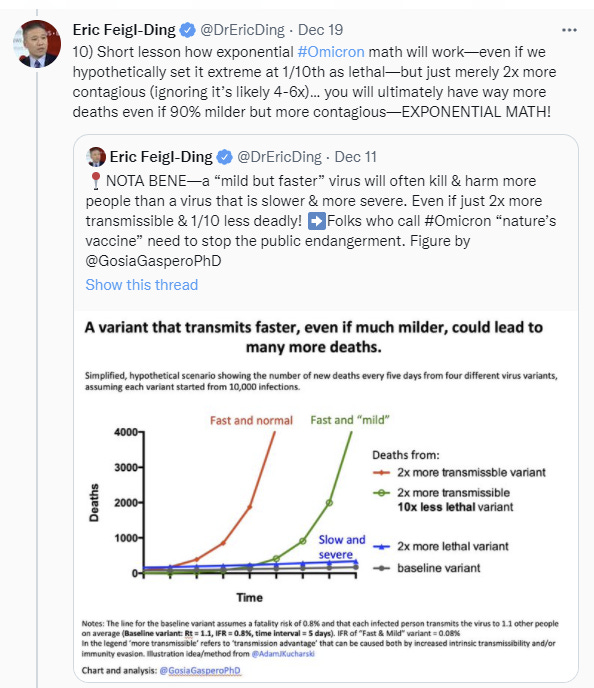Open the #Omicron hashtag link
Image resolution: width=594 pixels, height=688 pixels.
point(331,52)
